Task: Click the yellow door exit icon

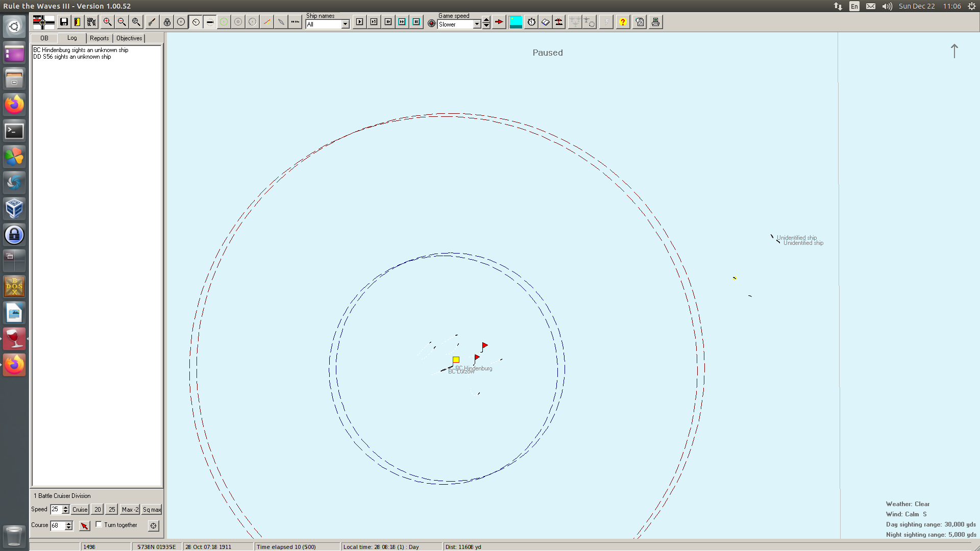Action: pos(78,22)
